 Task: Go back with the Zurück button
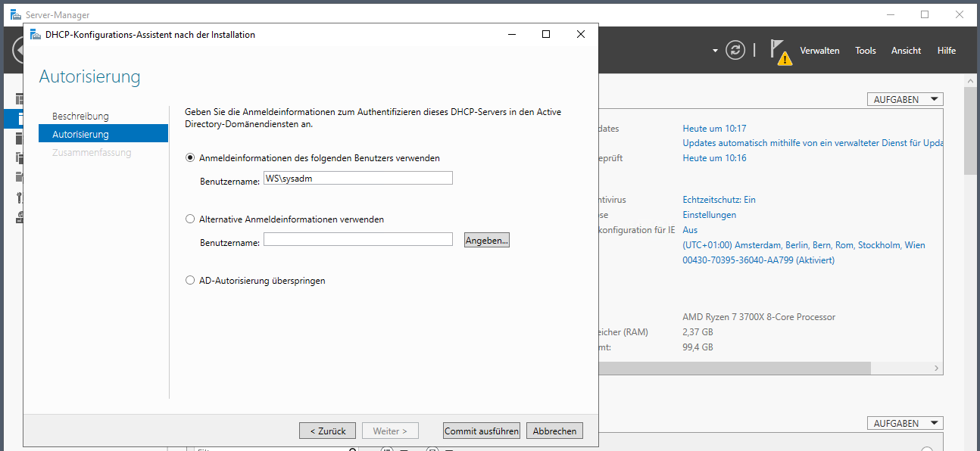click(x=327, y=431)
